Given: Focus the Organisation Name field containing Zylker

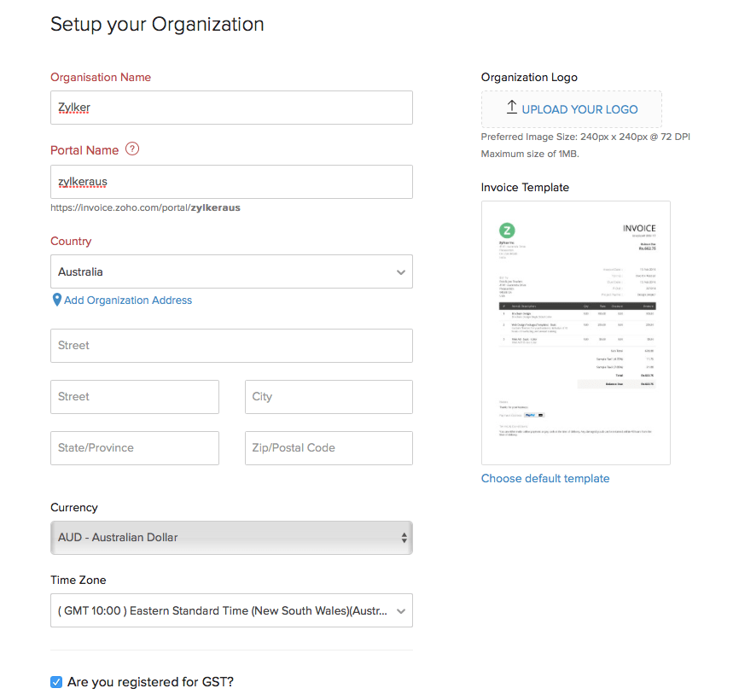Looking at the screenshot, I should [231, 108].
